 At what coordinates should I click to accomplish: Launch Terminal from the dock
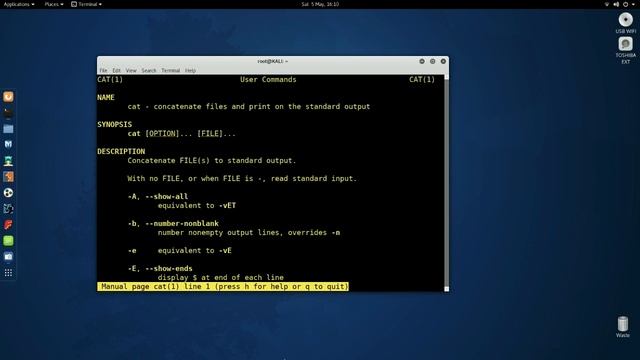tap(8, 113)
